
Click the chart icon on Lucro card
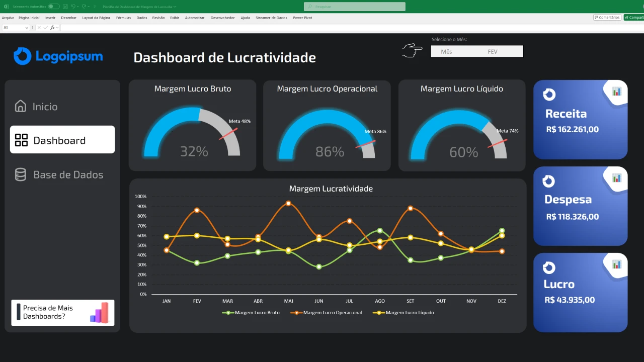pos(616,264)
